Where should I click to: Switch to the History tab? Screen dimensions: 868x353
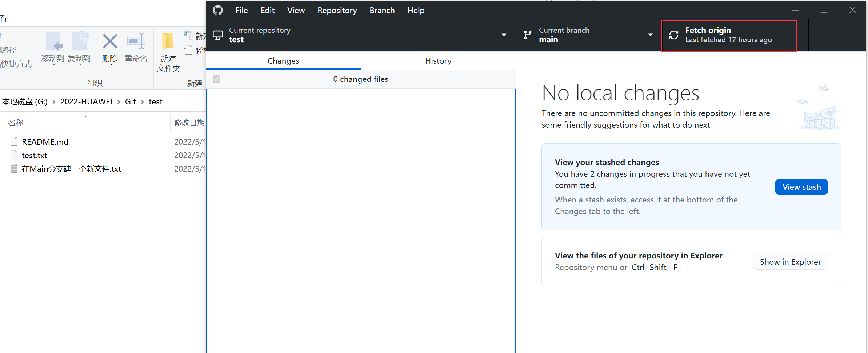(x=438, y=61)
